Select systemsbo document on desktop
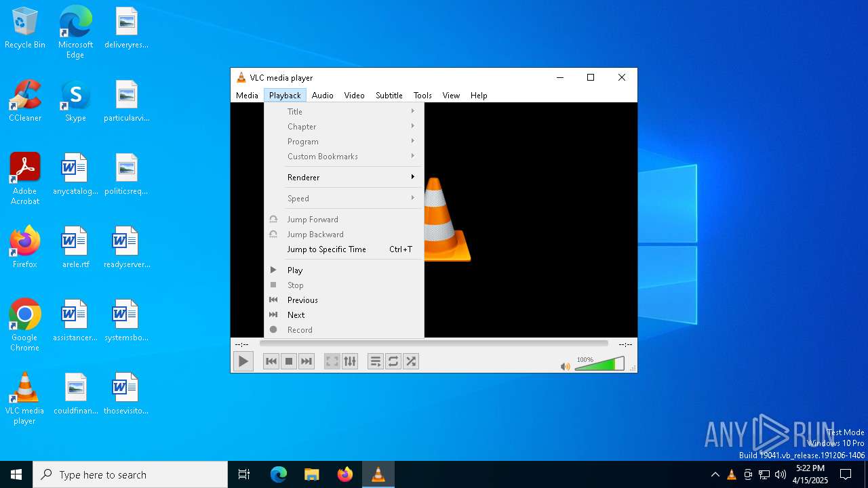The image size is (868, 488). click(126, 321)
